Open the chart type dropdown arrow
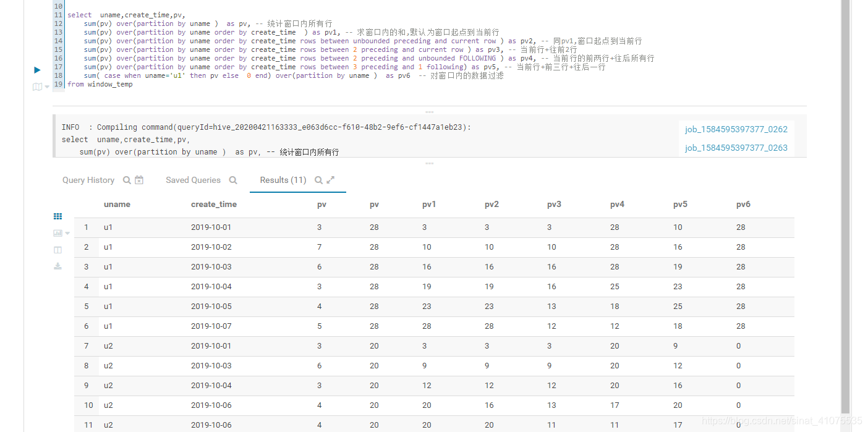This screenshot has height=432, width=868. [67, 234]
